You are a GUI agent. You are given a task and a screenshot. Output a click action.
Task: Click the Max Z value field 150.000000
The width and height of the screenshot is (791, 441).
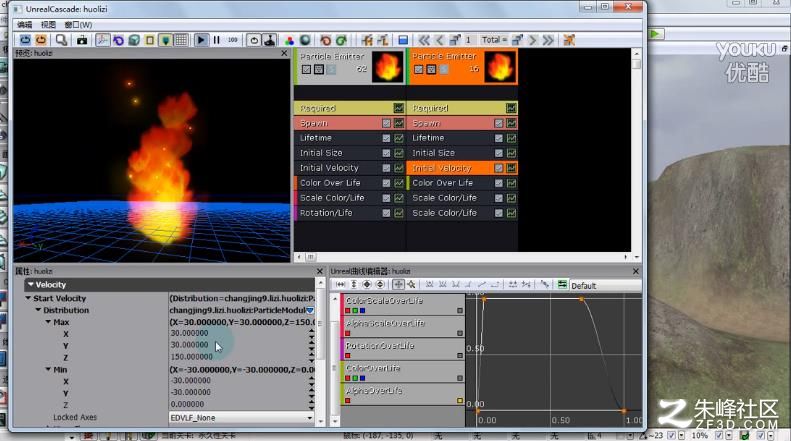(239, 357)
